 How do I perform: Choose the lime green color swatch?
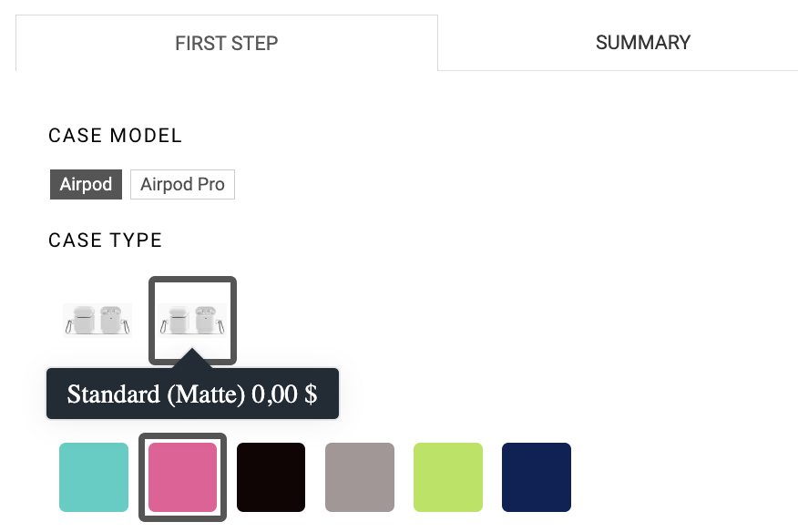click(448, 477)
